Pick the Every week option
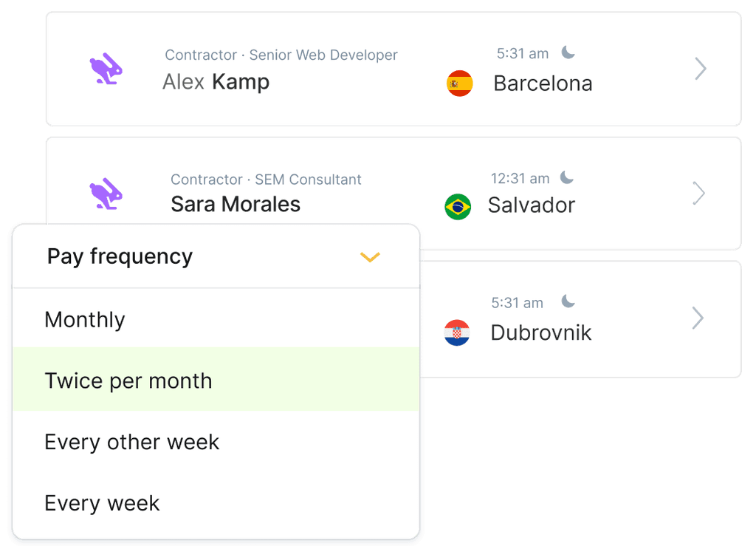 point(102,504)
